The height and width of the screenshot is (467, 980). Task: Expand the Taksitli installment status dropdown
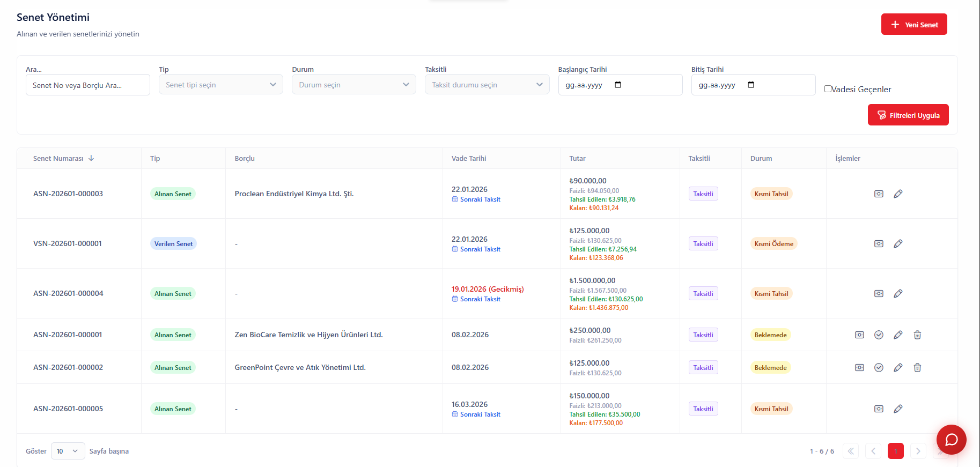[x=487, y=85]
